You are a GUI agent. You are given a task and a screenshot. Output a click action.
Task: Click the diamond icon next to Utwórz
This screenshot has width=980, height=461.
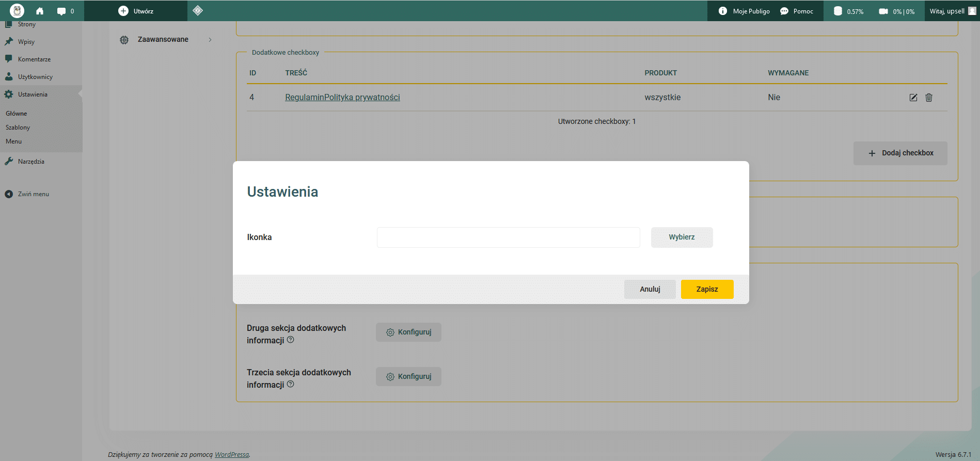(x=198, y=10)
